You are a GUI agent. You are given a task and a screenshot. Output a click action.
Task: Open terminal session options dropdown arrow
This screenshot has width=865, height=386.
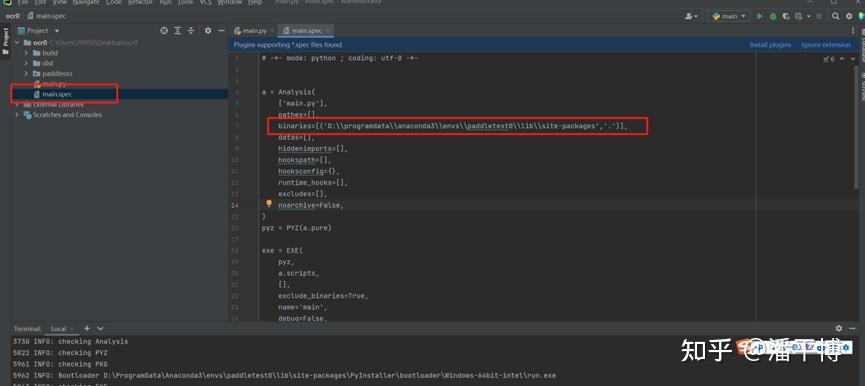[100, 329]
